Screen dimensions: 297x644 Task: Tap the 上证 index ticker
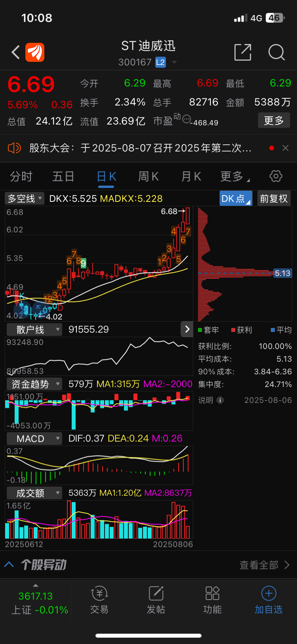click(36, 603)
